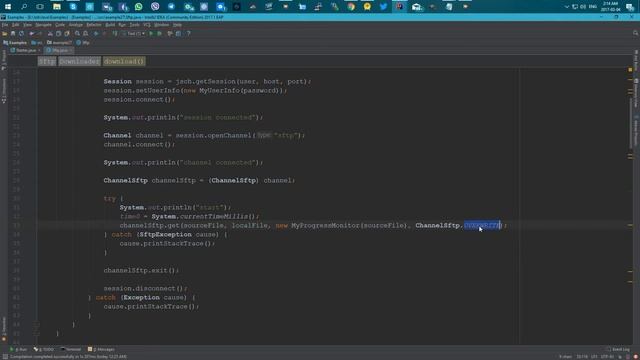Select src in the navigation bar
640x360 pixels.
pyautogui.click(x=37, y=42)
